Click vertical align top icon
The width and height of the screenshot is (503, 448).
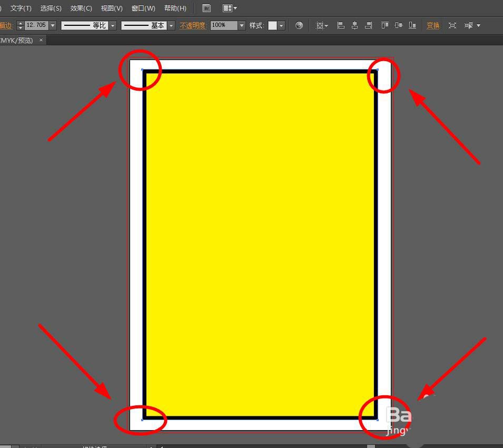click(384, 25)
